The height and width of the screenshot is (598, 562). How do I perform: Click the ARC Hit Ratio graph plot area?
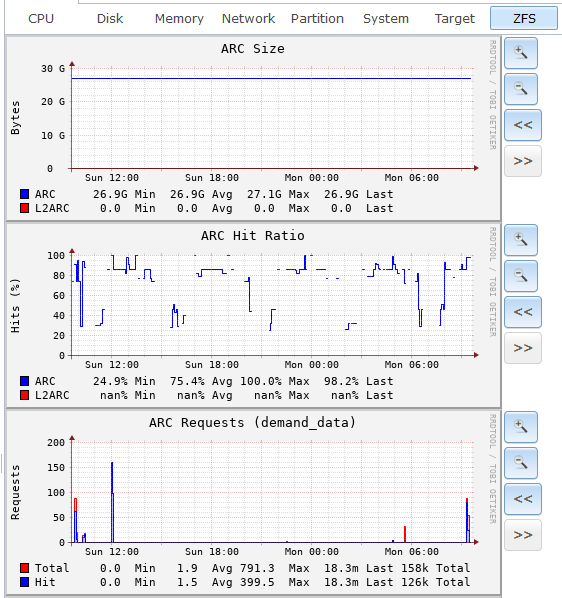click(273, 305)
